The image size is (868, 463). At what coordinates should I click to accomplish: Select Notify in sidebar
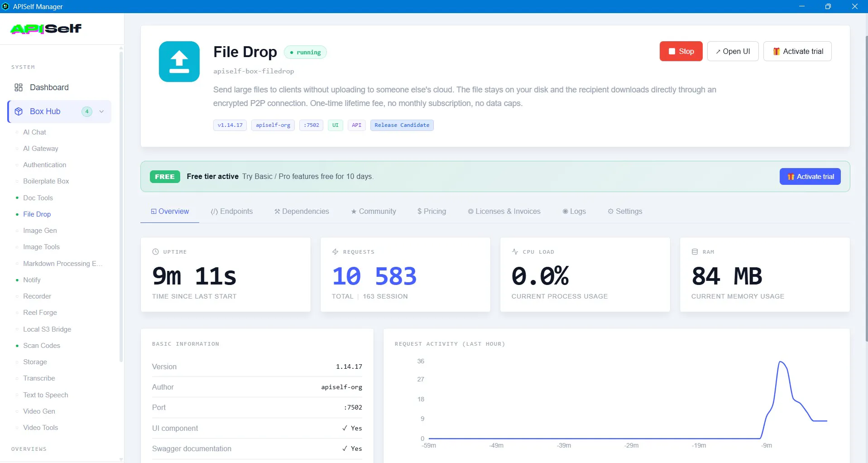(32, 280)
